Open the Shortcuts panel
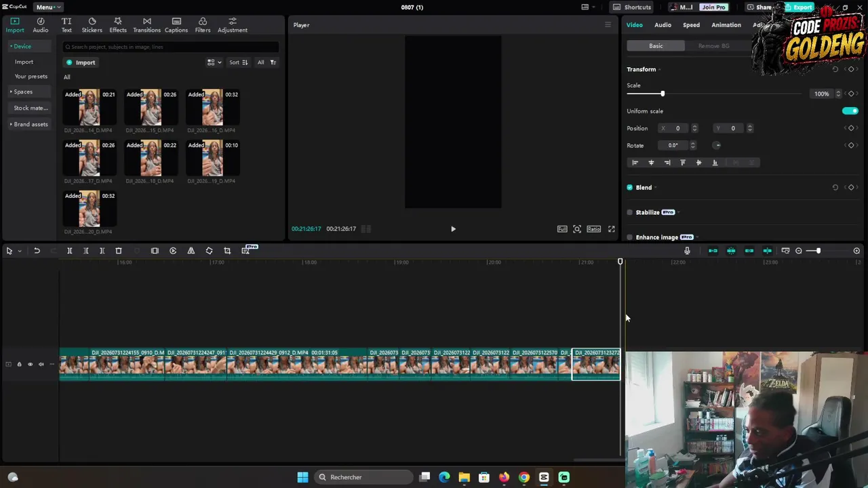The width and height of the screenshot is (868, 488). coord(632,7)
